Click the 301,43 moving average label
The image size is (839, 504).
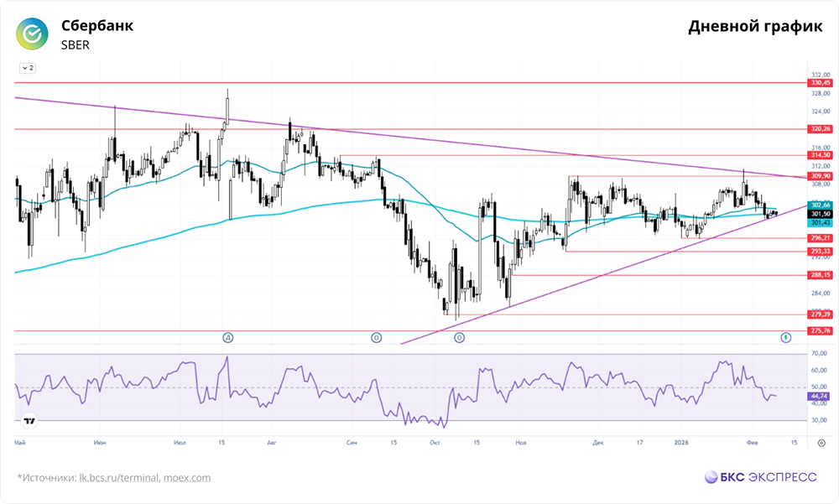point(821,222)
